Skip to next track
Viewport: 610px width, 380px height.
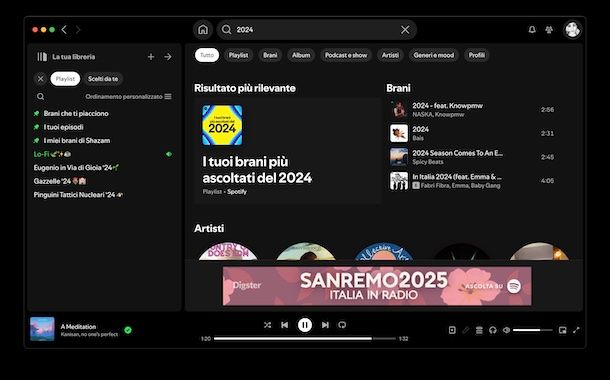click(325, 325)
